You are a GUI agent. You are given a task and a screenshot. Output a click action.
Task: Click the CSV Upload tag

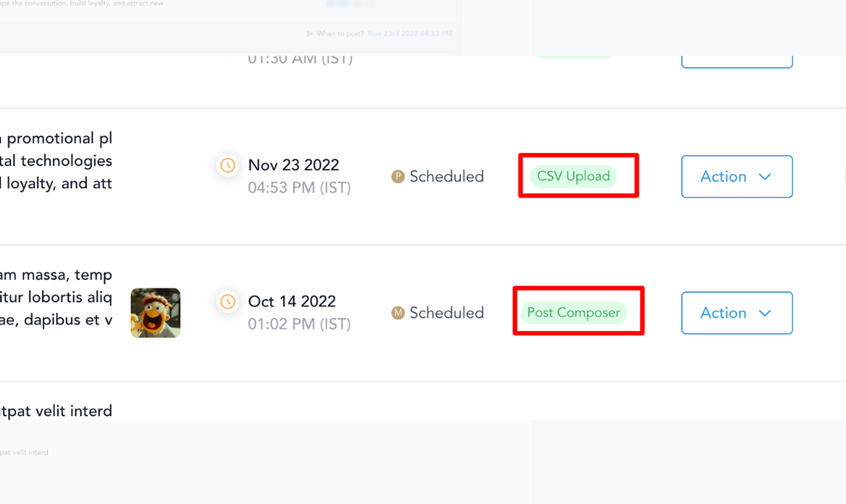574,176
